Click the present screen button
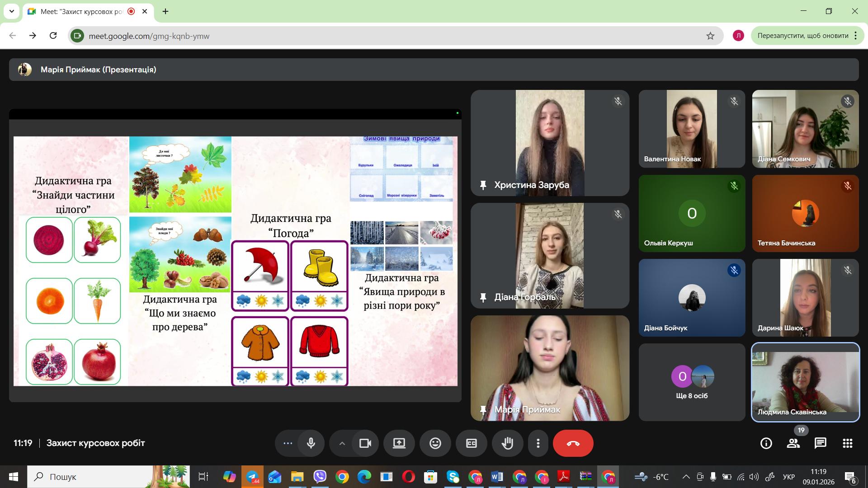This screenshot has width=868, height=488. pyautogui.click(x=399, y=443)
